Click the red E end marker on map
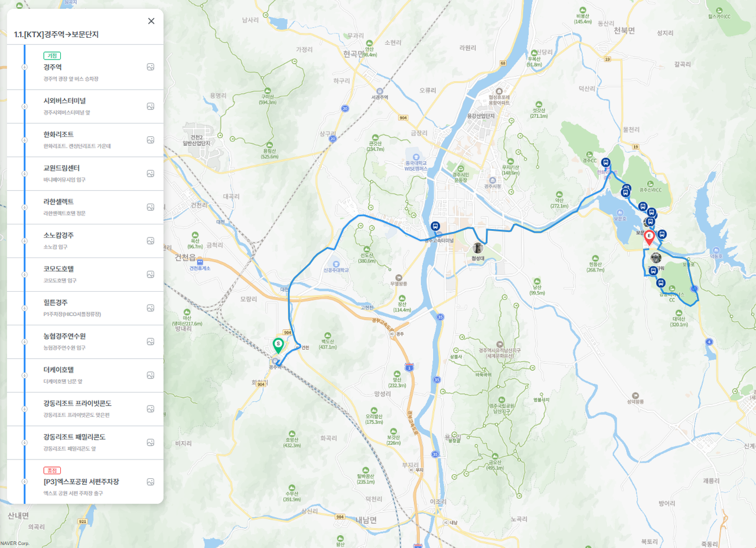This screenshot has height=548, width=756. tap(649, 237)
